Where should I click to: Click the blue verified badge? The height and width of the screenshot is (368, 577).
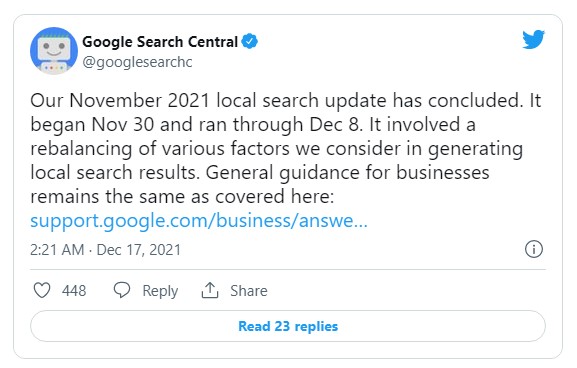point(249,41)
